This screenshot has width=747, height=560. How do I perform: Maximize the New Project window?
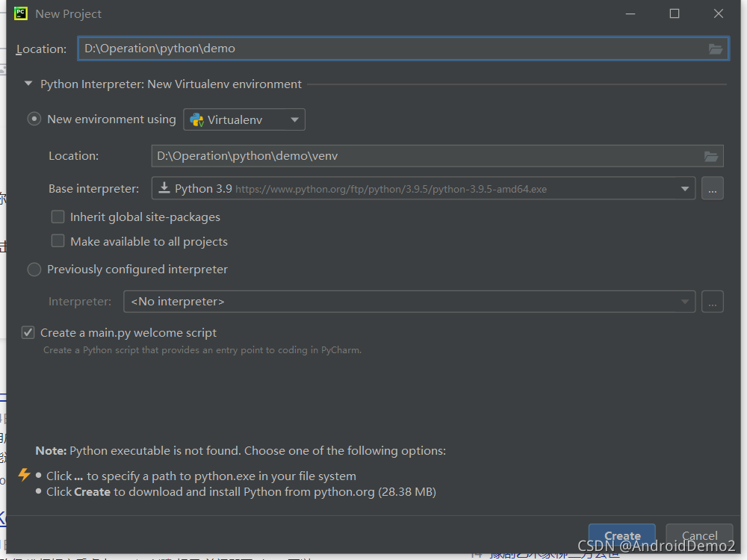click(674, 13)
